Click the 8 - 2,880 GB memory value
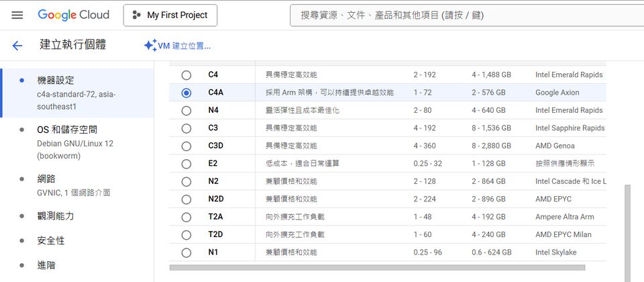This screenshot has height=282, width=644. [491, 146]
